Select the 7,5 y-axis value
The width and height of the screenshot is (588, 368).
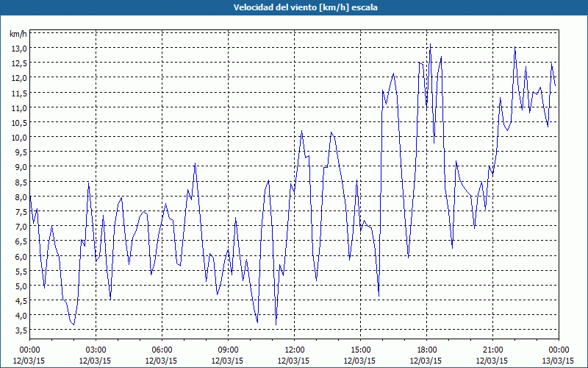[21, 211]
